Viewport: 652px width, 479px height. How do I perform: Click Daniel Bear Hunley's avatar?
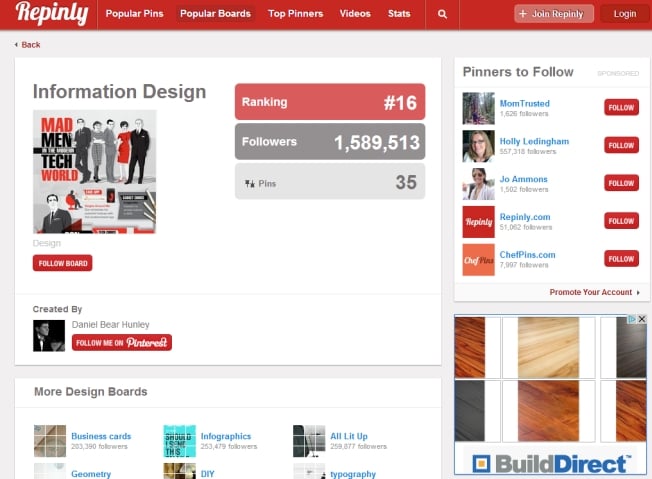tap(49, 336)
